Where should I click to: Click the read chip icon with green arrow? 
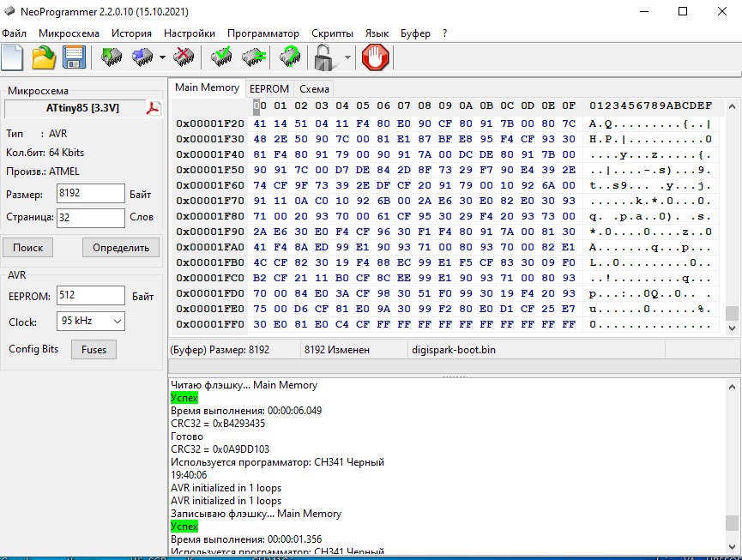coord(112,58)
